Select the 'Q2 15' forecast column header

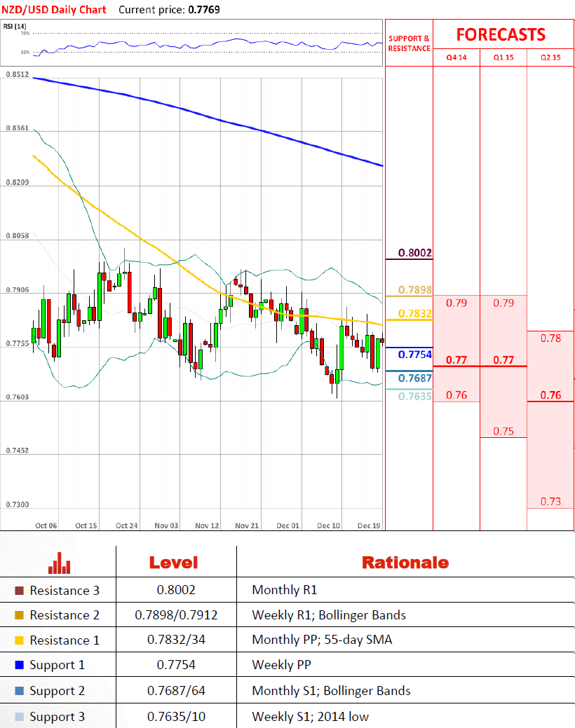pos(551,57)
